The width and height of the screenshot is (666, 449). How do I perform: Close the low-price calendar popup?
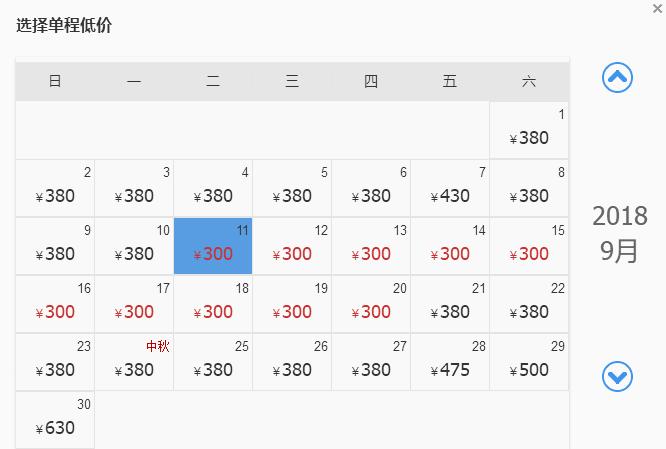[657, 9]
